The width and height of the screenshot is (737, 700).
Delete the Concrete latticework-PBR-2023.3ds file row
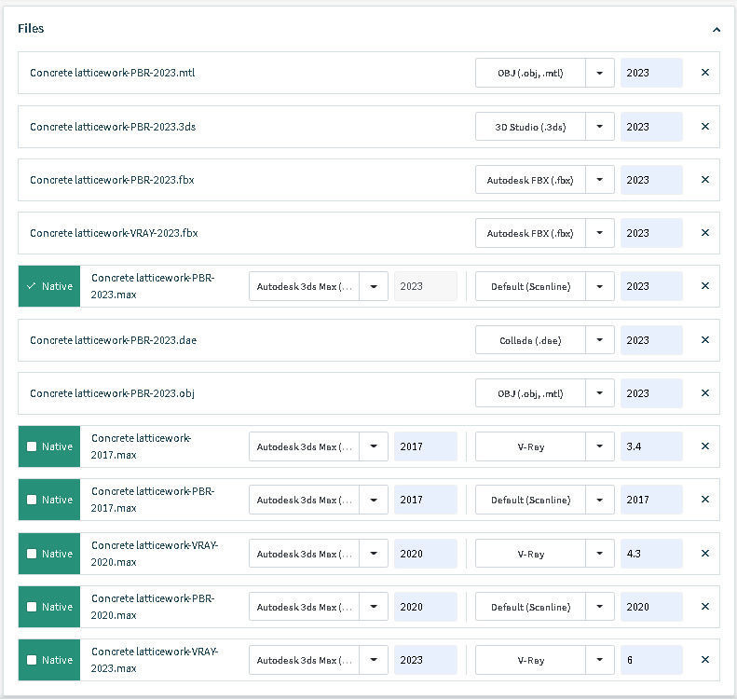click(704, 127)
